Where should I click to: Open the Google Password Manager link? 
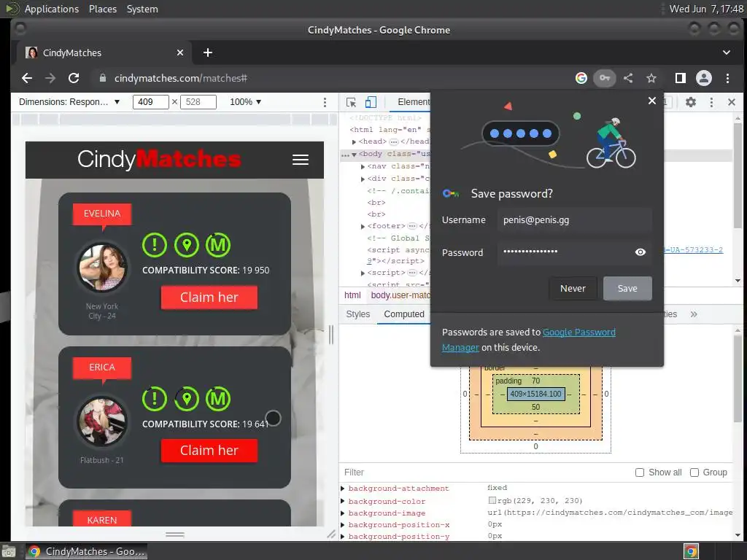pyautogui.click(x=578, y=332)
